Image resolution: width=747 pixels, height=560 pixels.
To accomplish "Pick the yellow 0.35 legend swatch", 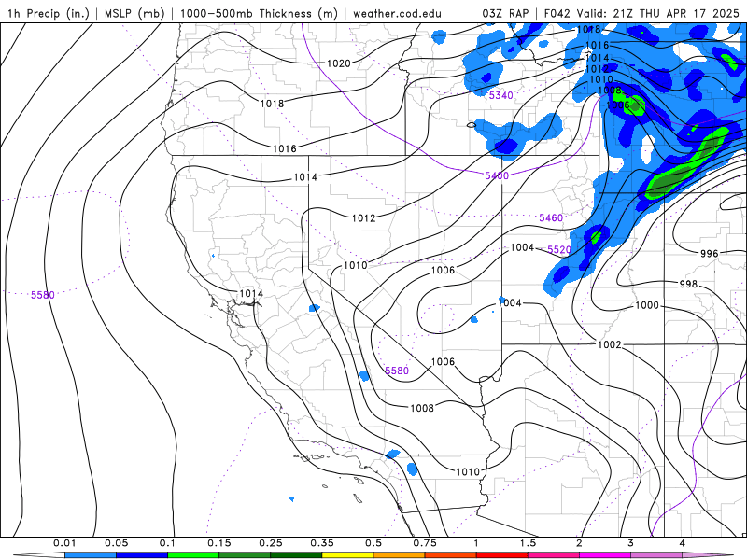I will (347, 555).
